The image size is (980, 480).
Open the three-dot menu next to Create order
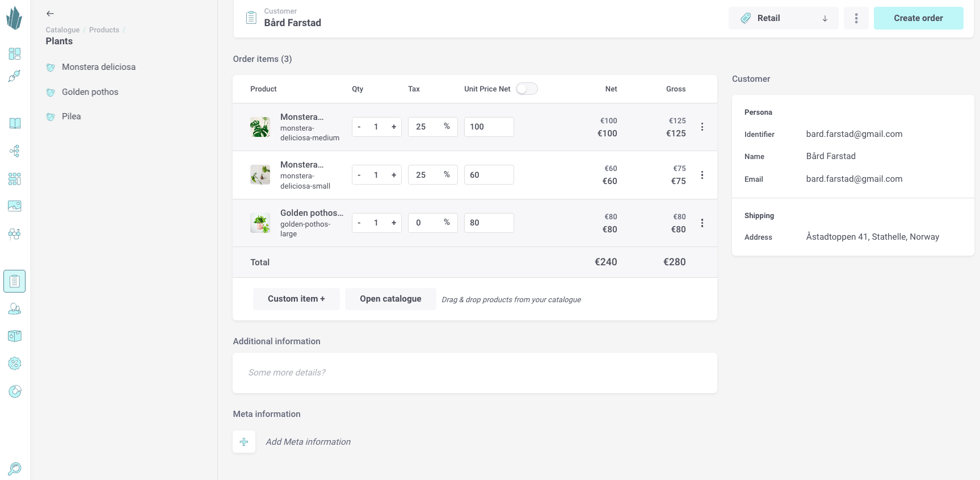[x=856, y=18]
